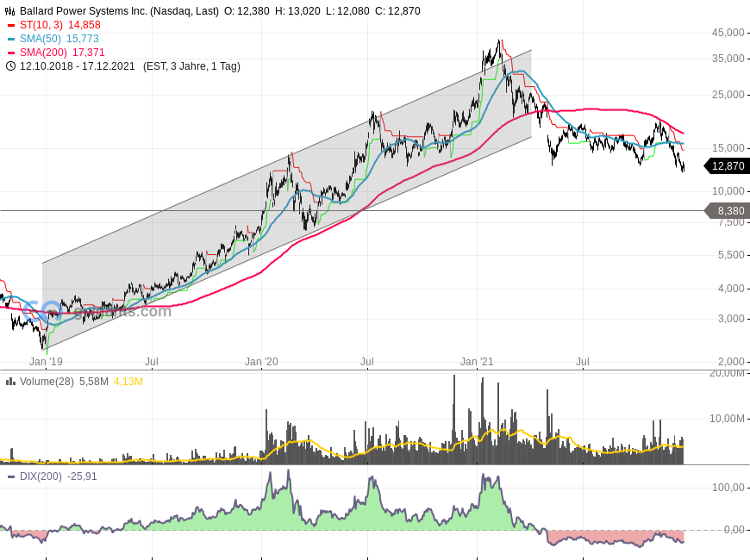Click the 100,00 DIX axis label

tap(728, 488)
